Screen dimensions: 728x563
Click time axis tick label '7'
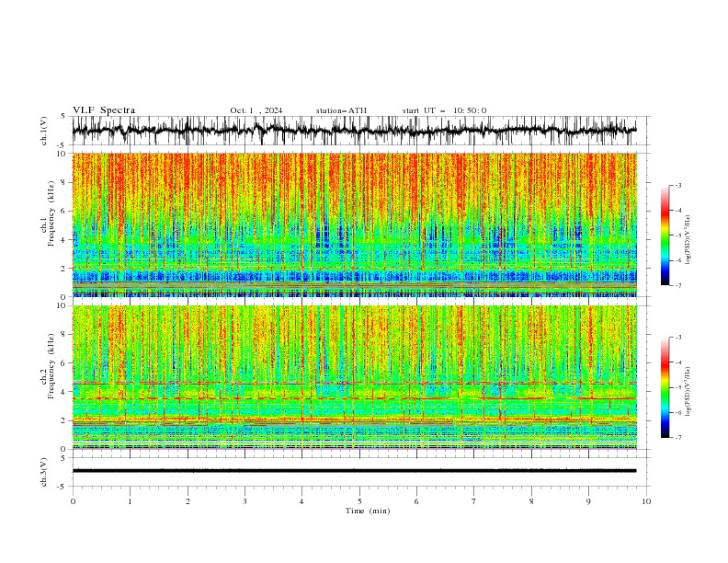tap(474, 501)
